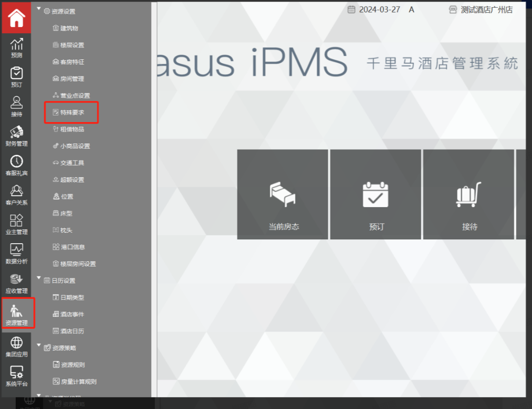Open 房间管理 from the menu
Viewport: 532px width, 409px height.
72,79
